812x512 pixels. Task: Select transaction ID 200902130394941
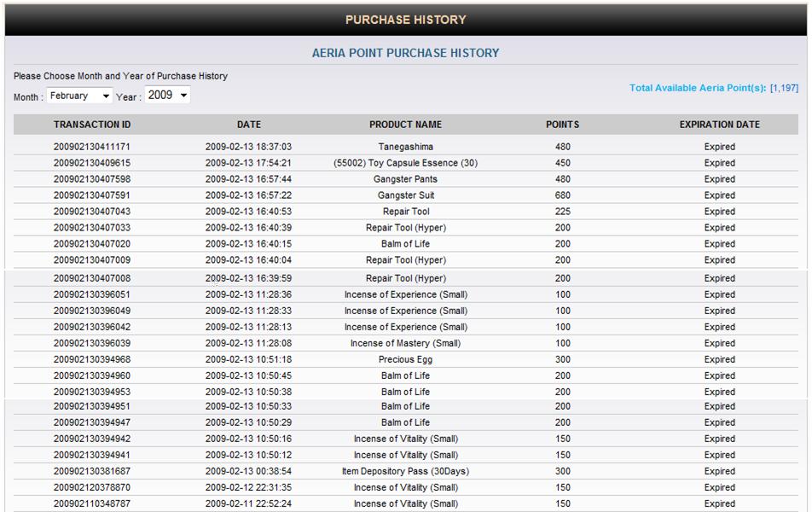tap(92, 455)
